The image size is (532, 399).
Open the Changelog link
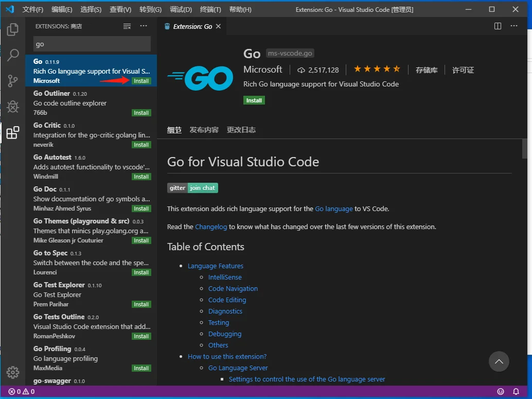click(x=211, y=227)
